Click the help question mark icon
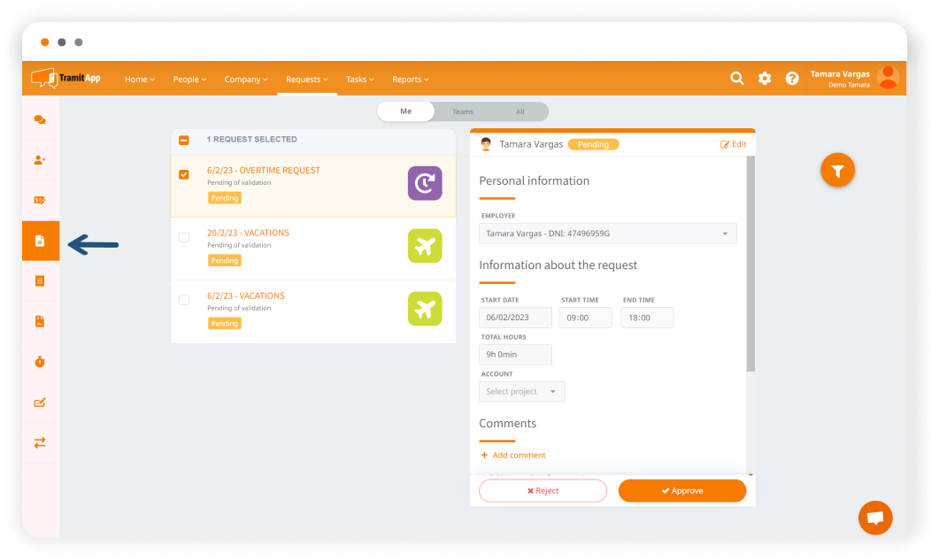This screenshot has height=560, width=939. point(792,79)
